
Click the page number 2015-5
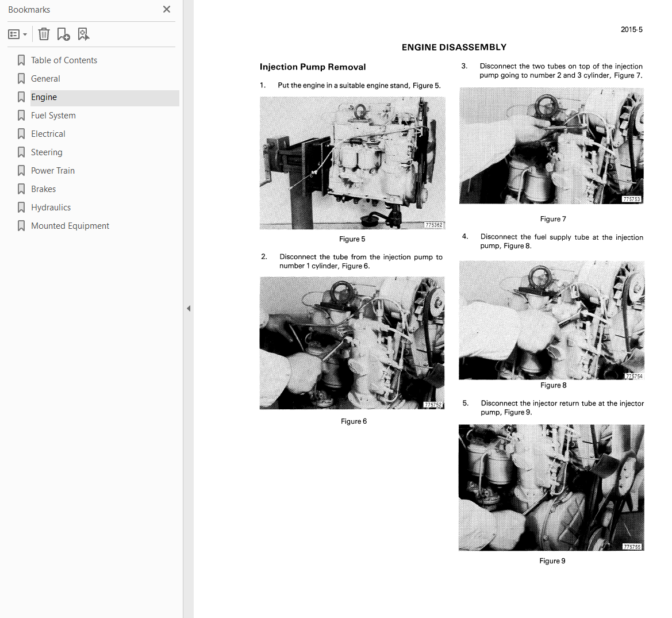point(631,29)
